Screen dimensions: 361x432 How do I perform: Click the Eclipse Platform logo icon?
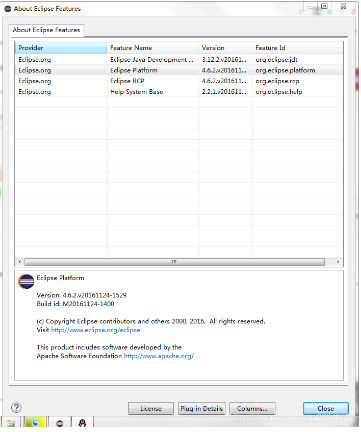click(26, 282)
